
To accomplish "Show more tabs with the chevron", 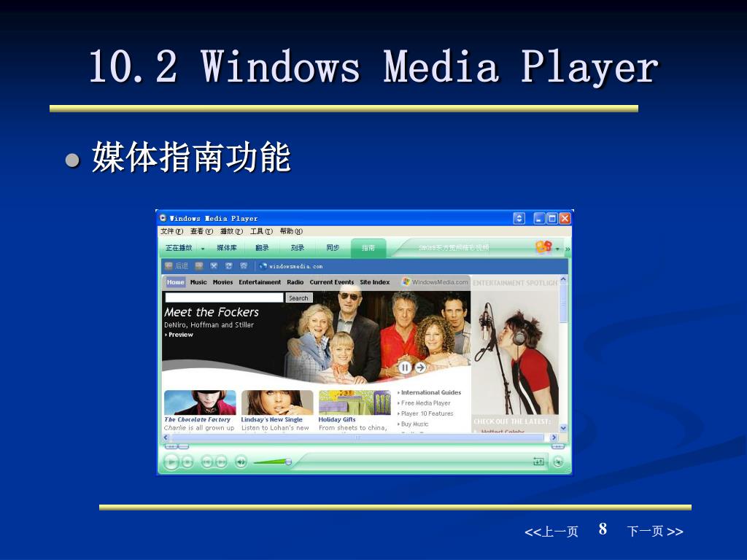I will (568, 249).
